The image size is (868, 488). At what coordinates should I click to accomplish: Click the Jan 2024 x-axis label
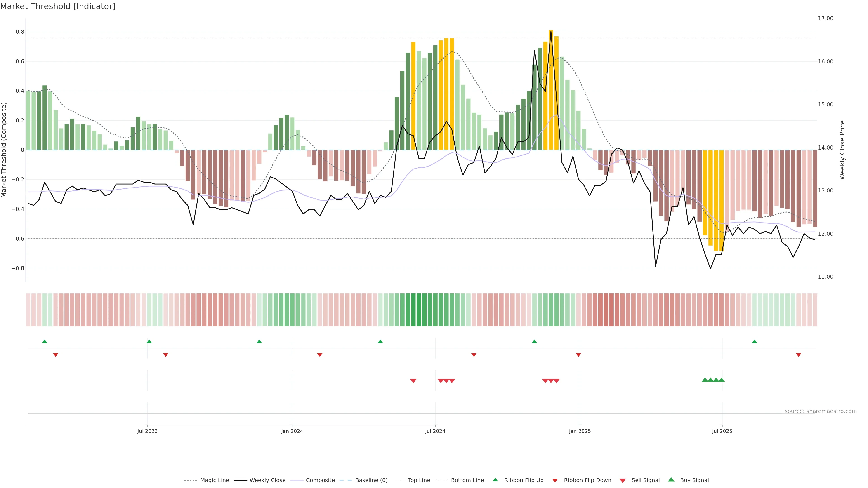292,431
